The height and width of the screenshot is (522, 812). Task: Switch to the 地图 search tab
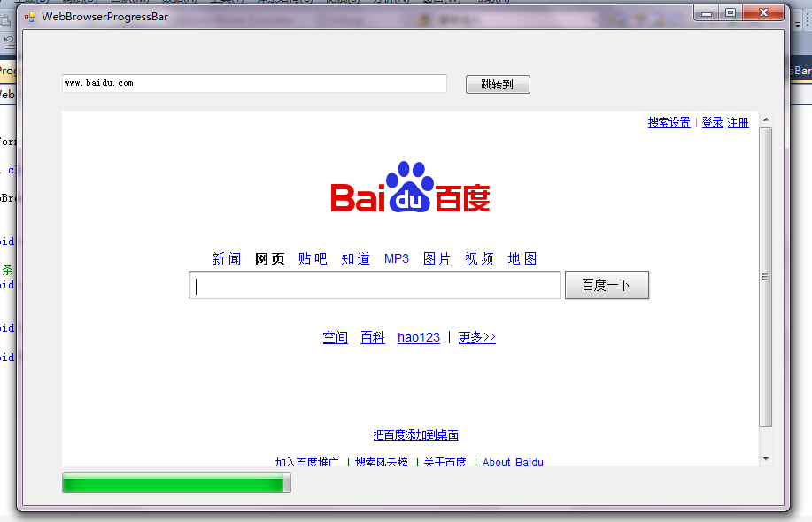[522, 258]
